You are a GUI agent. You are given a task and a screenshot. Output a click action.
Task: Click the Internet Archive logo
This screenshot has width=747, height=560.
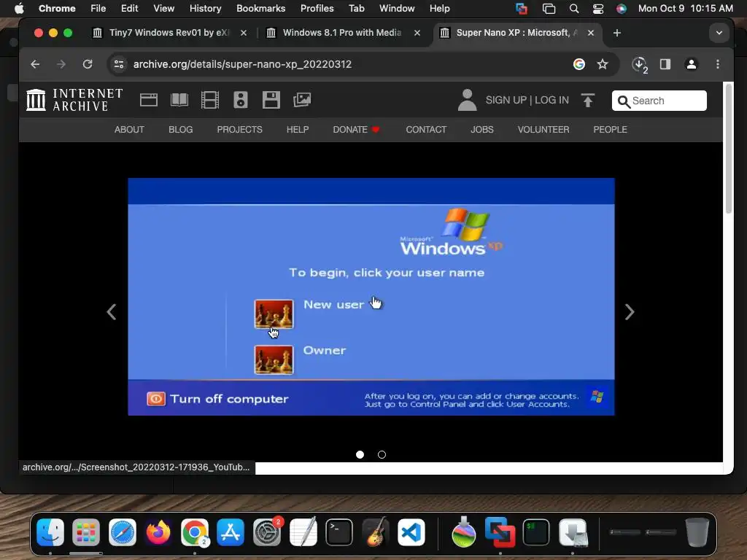coord(74,100)
